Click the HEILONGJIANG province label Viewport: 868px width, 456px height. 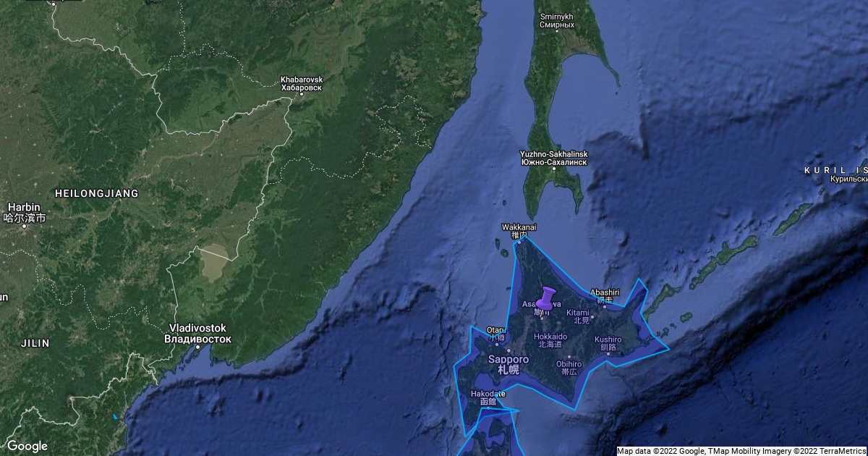point(96,193)
